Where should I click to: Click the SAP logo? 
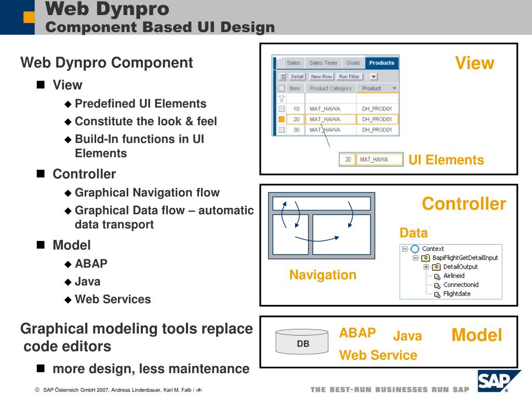tap(499, 381)
